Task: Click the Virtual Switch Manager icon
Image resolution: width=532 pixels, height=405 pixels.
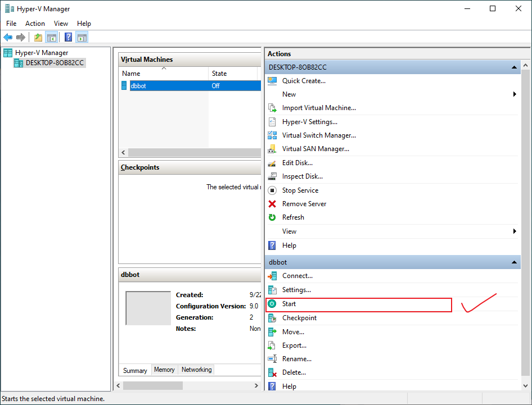Action: [272, 135]
